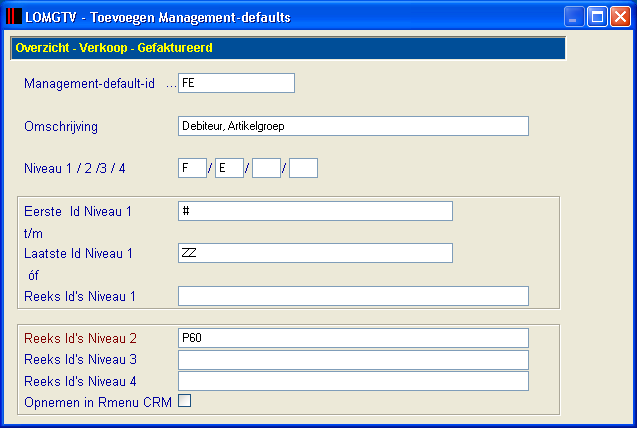This screenshot has height=428, width=637.
Task: Click the Management-default-id label
Action: tap(89, 84)
